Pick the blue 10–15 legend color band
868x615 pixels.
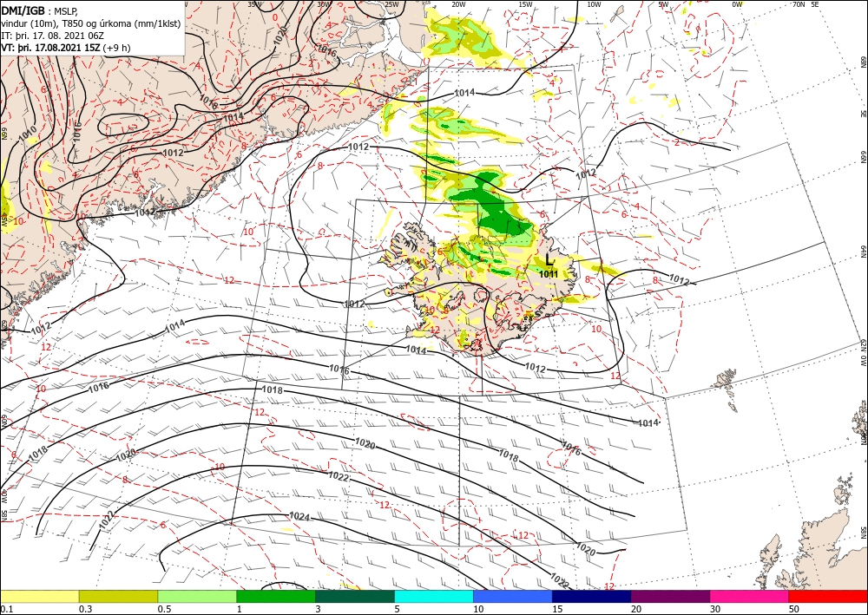click(513, 596)
